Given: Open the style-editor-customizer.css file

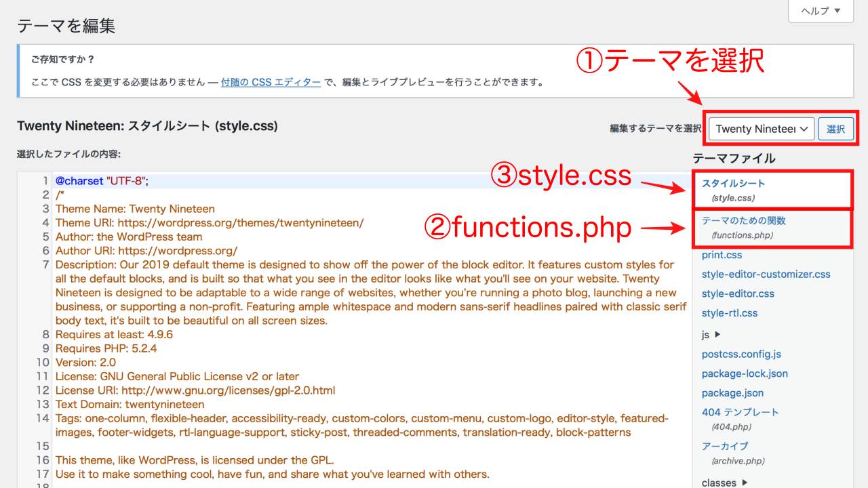Looking at the screenshot, I should click(x=766, y=274).
